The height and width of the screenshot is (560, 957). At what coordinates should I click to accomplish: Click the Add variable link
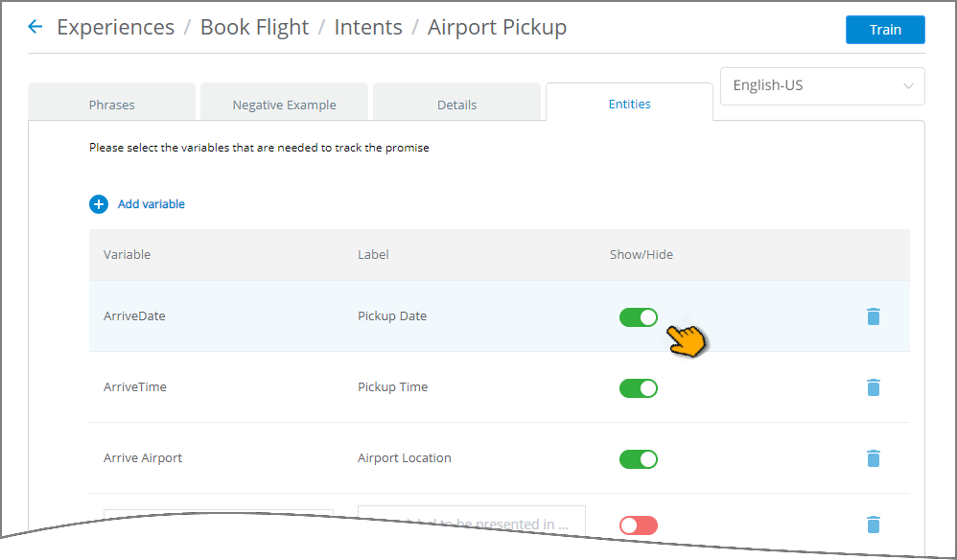coord(152,204)
